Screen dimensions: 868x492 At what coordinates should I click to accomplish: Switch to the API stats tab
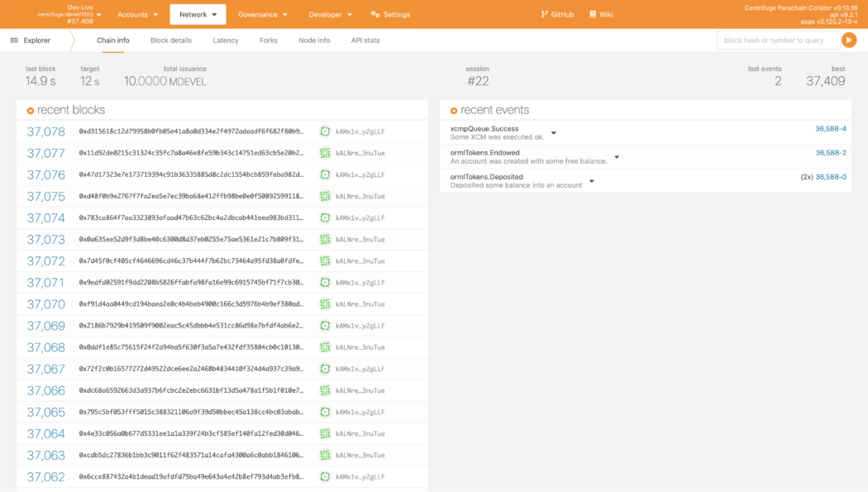click(365, 41)
